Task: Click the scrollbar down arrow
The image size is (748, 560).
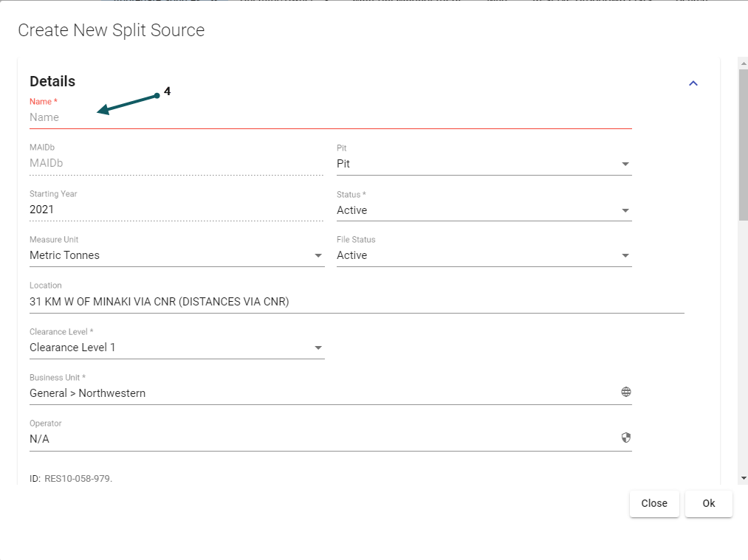Action: (x=743, y=478)
